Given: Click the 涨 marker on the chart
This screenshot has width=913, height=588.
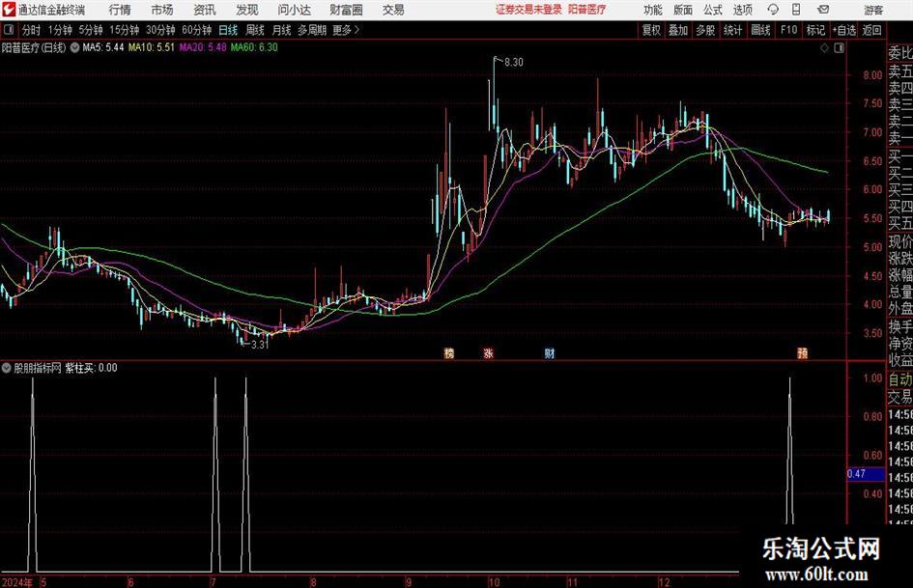Looking at the screenshot, I should 489,352.
